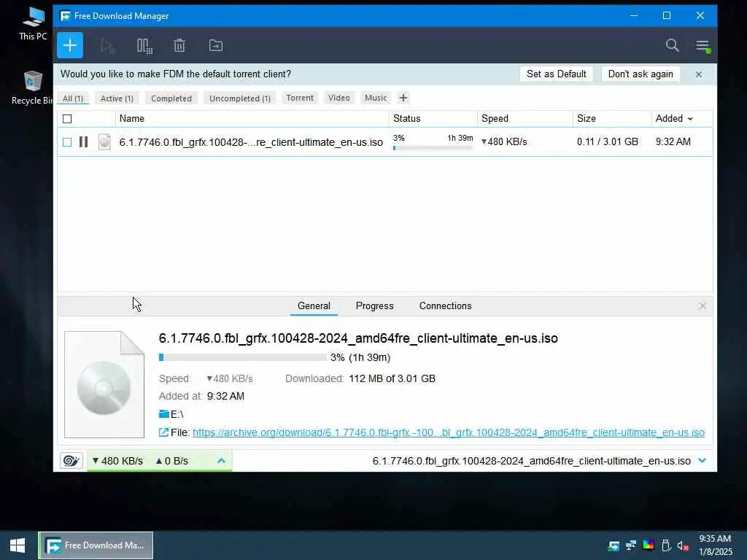Click the USB safely remove tray icon
Screen dimensions: 747x560
[x=666, y=545]
